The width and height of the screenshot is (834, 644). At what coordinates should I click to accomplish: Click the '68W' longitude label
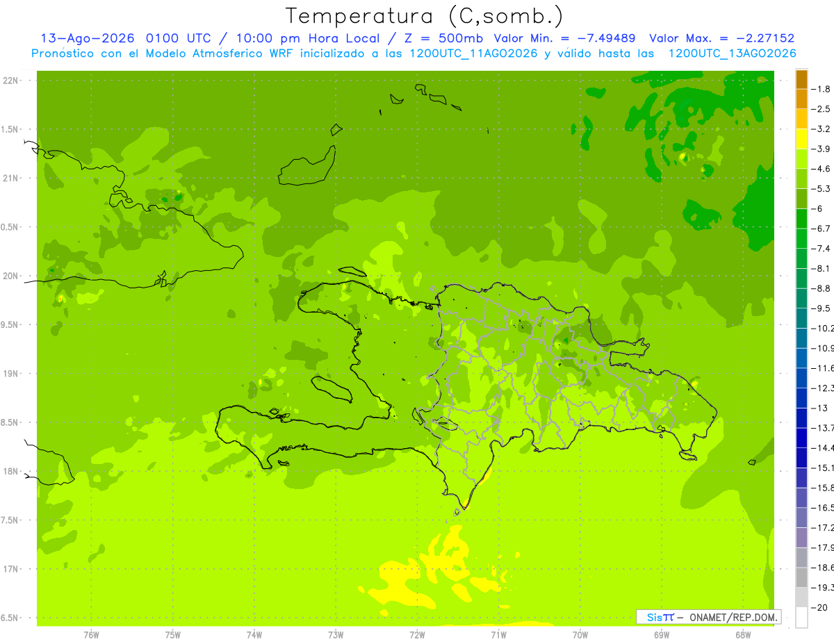point(743,635)
